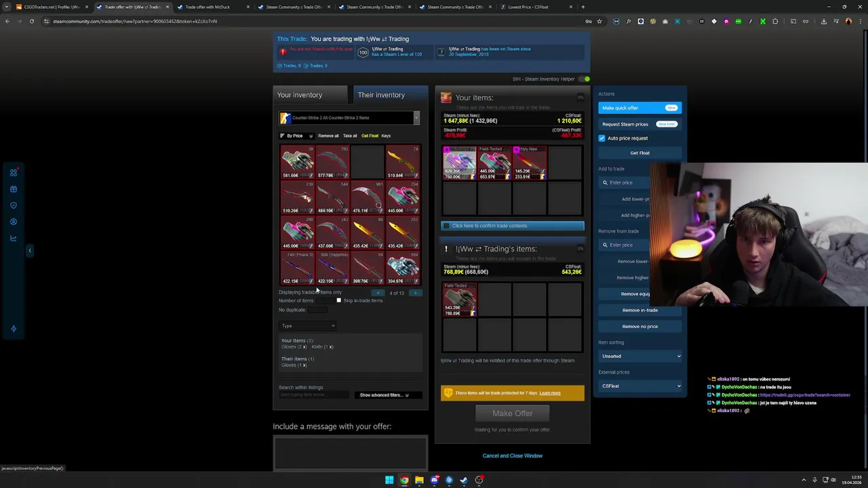The height and width of the screenshot is (488, 868).
Task: Remove Knife filter from Your items
Action: (331, 347)
